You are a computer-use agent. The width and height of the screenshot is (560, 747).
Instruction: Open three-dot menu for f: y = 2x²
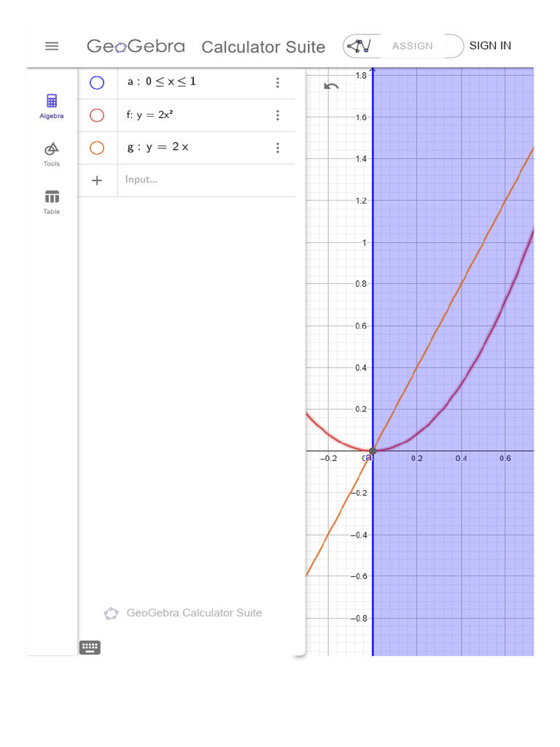(x=278, y=115)
